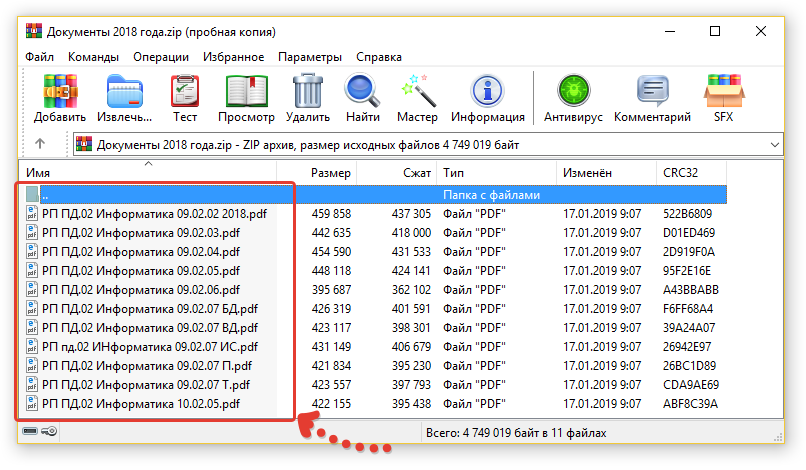Maximize the WinRAR window
The image size is (806, 470).
click(x=715, y=31)
